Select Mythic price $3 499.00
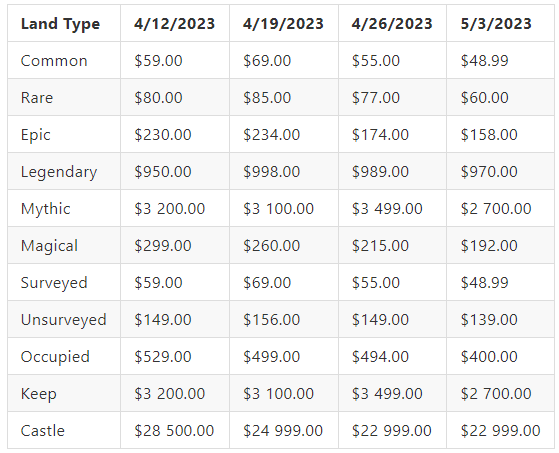 pos(387,209)
